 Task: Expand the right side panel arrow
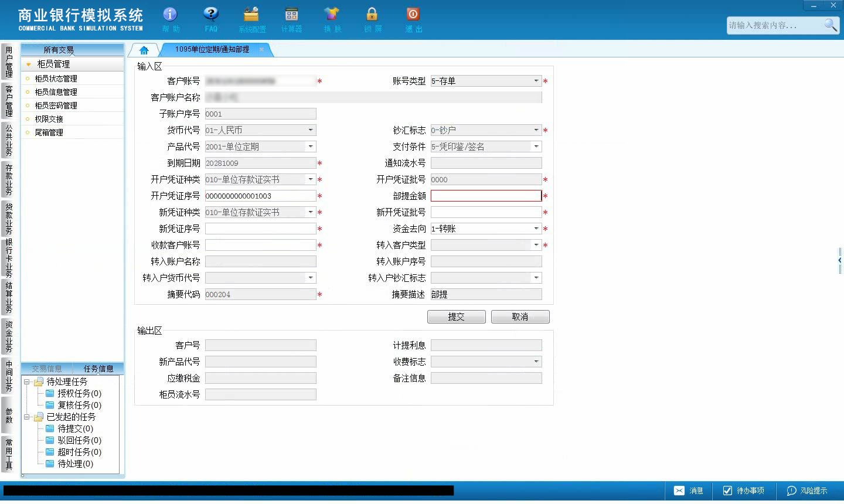click(x=840, y=260)
